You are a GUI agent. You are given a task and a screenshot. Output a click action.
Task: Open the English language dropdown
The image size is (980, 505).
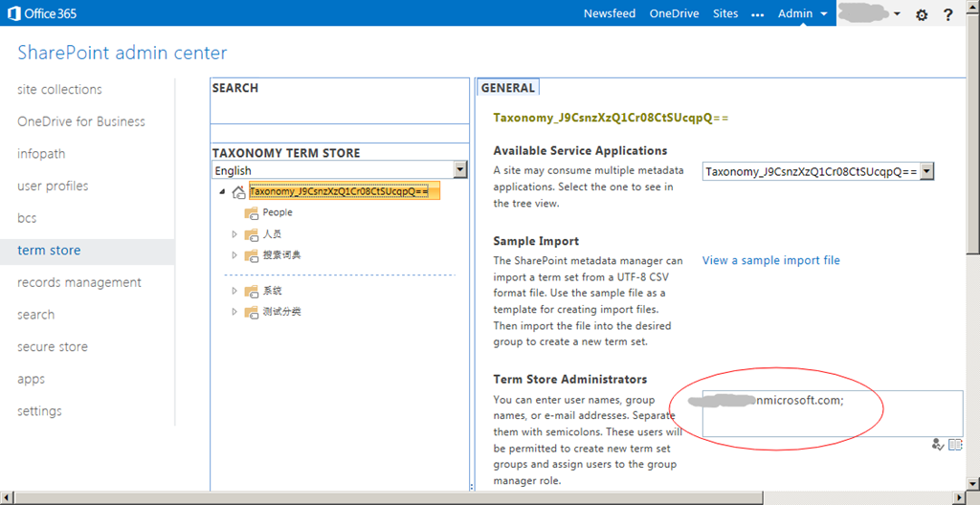tap(460, 169)
